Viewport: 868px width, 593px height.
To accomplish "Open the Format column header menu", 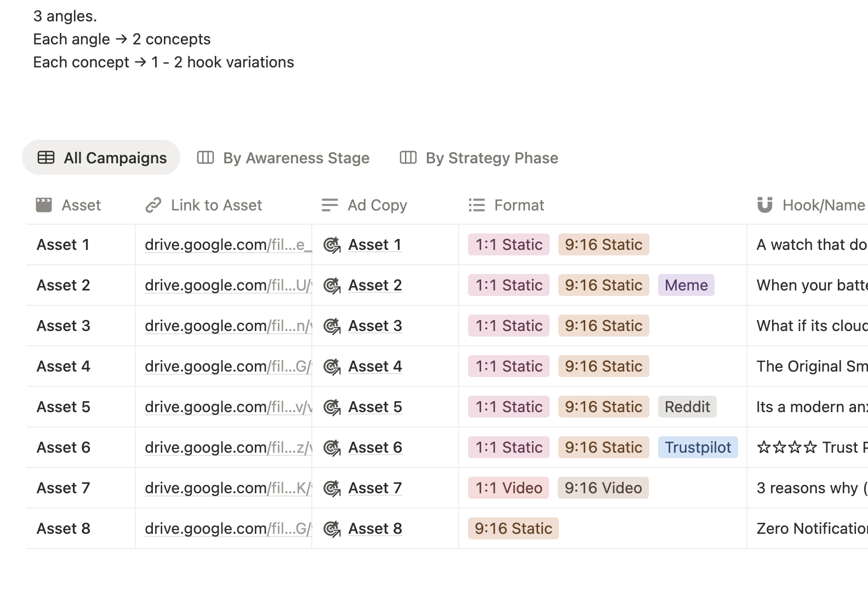I will pos(519,205).
